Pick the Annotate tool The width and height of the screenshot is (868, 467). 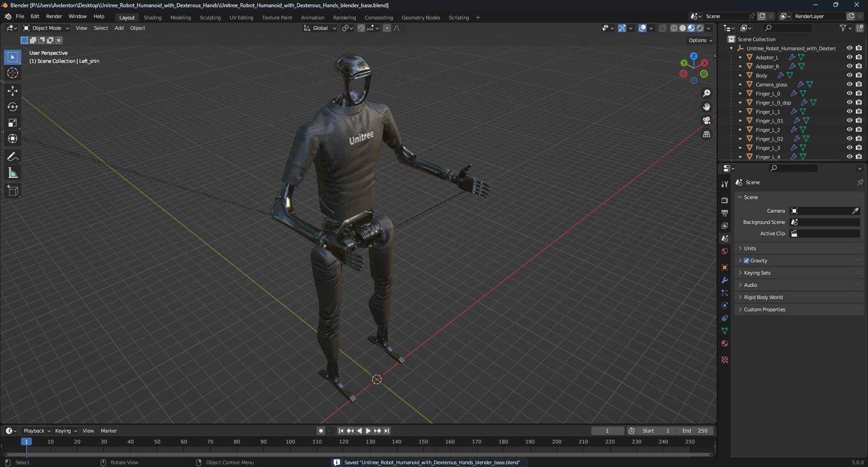13,157
